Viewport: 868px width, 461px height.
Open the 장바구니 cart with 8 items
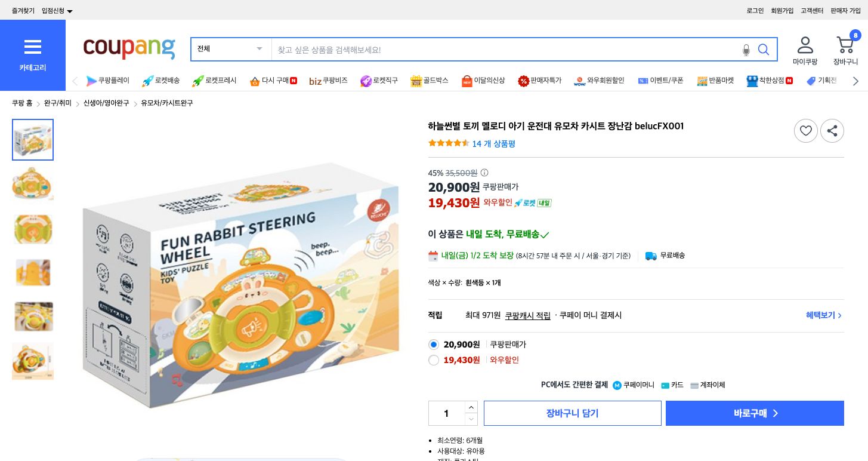(x=845, y=45)
